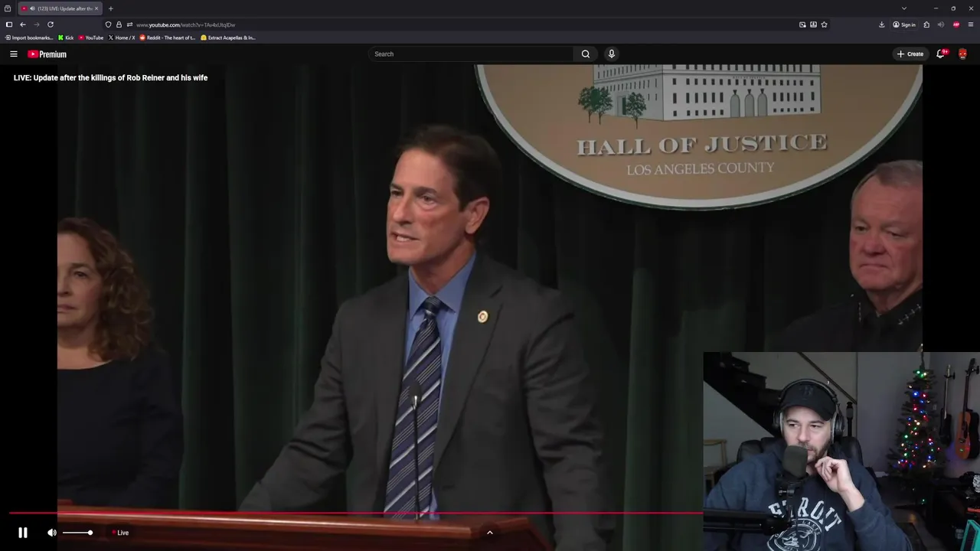Open the browser Downloads panel
The width and height of the screenshot is (980, 551).
click(881, 24)
